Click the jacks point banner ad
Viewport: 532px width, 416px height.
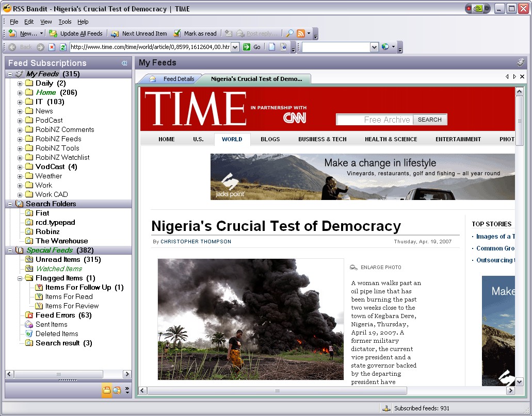[x=362, y=177]
